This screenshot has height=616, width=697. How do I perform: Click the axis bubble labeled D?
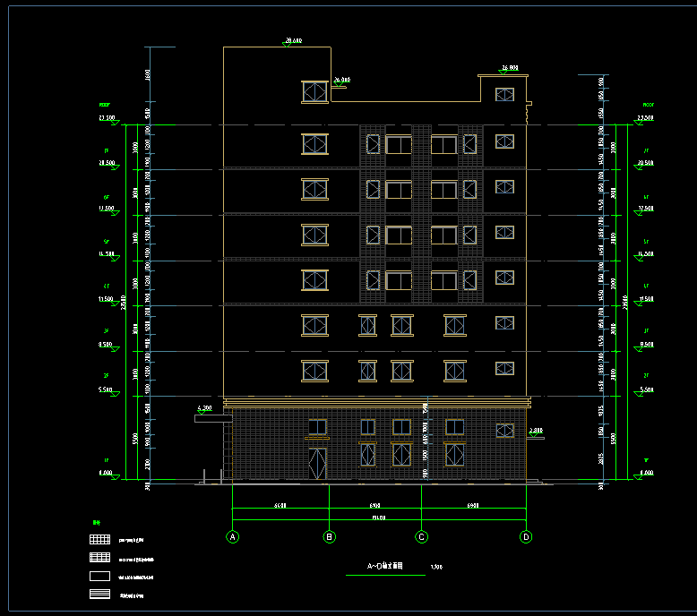[x=526, y=537]
